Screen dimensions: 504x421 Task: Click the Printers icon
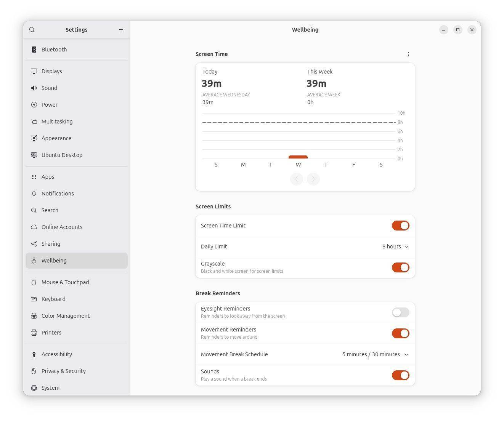coord(34,333)
